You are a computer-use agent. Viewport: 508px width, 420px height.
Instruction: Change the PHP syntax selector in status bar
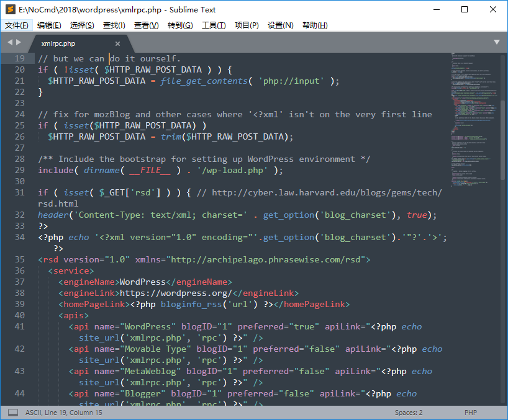470,413
